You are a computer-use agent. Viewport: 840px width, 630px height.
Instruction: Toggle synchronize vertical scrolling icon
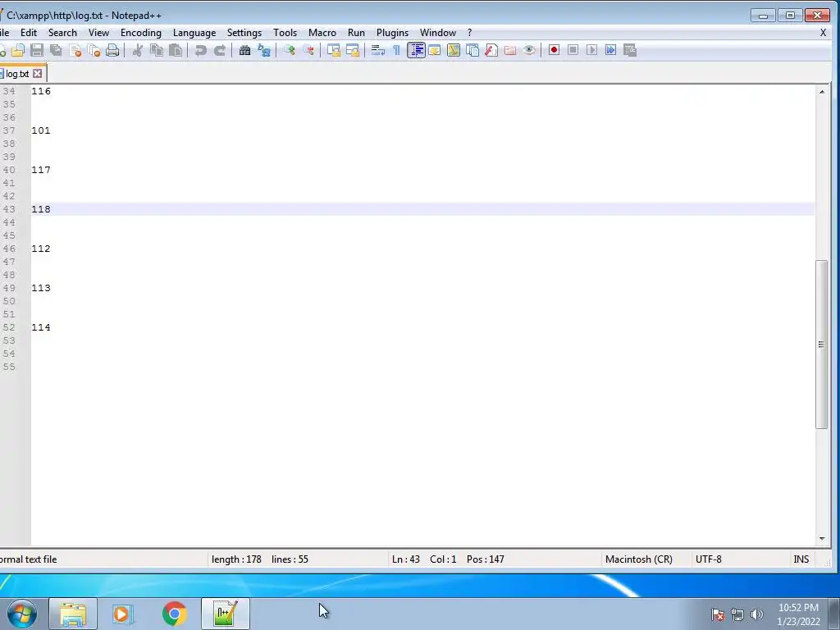tap(333, 50)
